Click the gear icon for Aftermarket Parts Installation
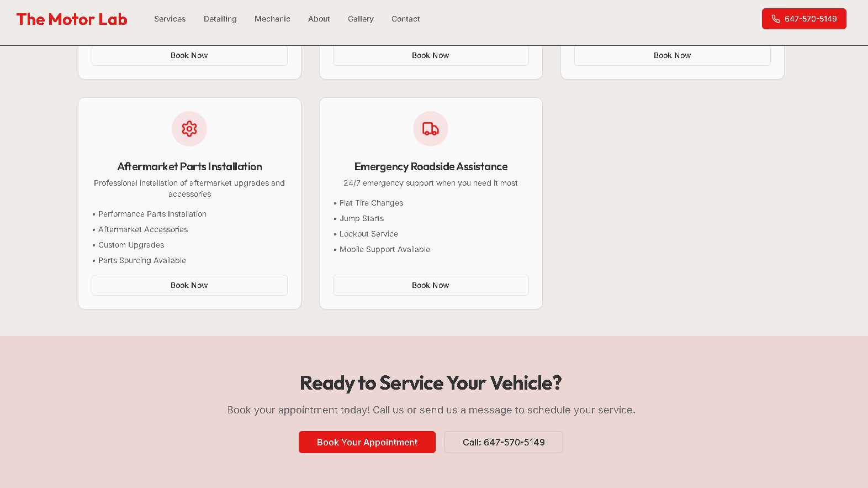This screenshot has height=488, width=868. pyautogui.click(x=189, y=129)
